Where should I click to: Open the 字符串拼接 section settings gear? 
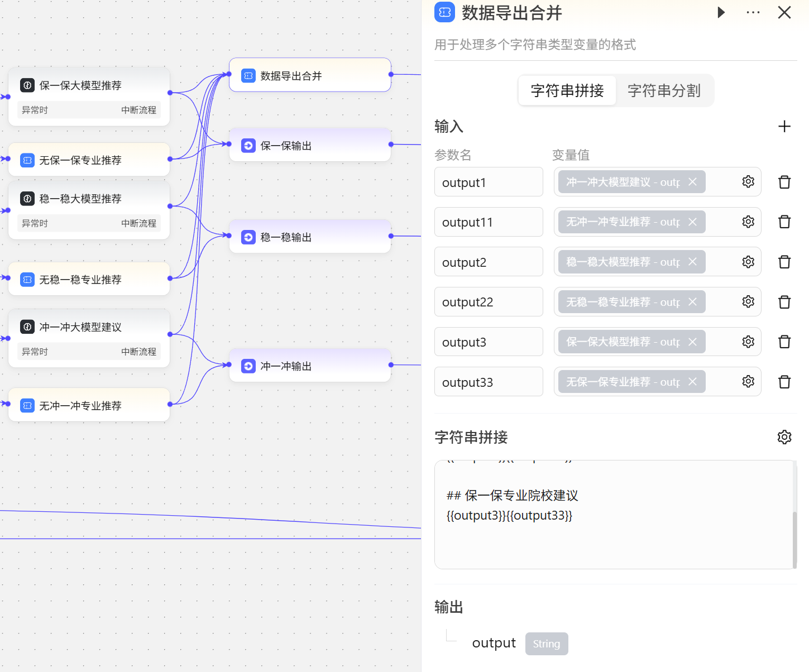(x=784, y=437)
